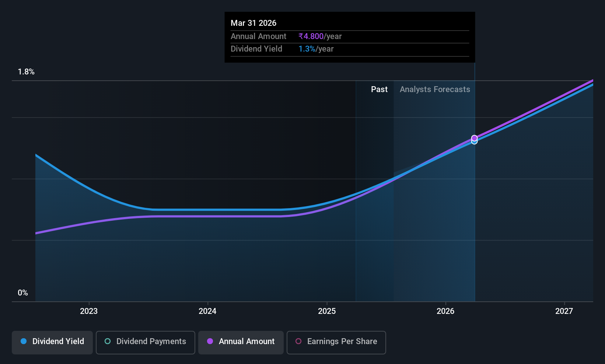This screenshot has height=364, width=605.
Task: Toggle the Annual Amount legend button
Action: tap(241, 343)
